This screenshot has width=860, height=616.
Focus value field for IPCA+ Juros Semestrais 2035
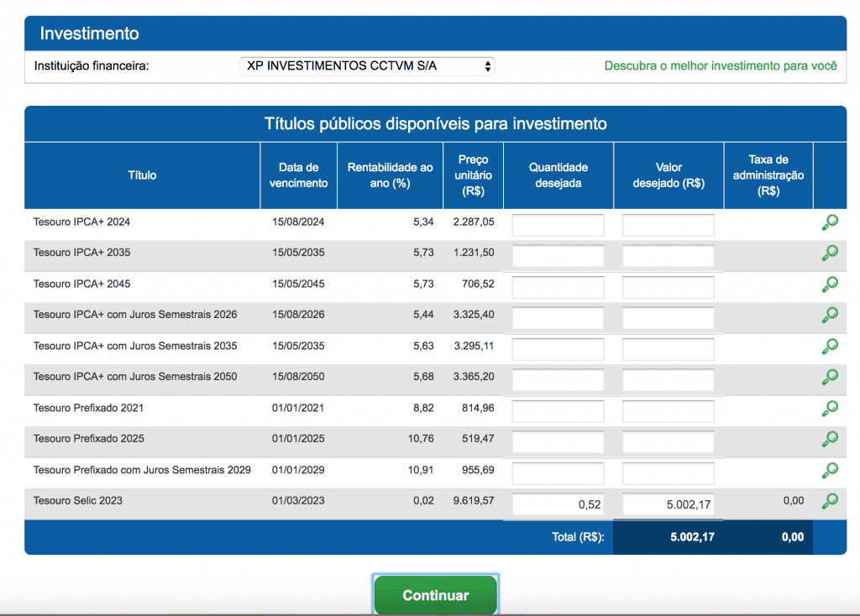point(668,349)
